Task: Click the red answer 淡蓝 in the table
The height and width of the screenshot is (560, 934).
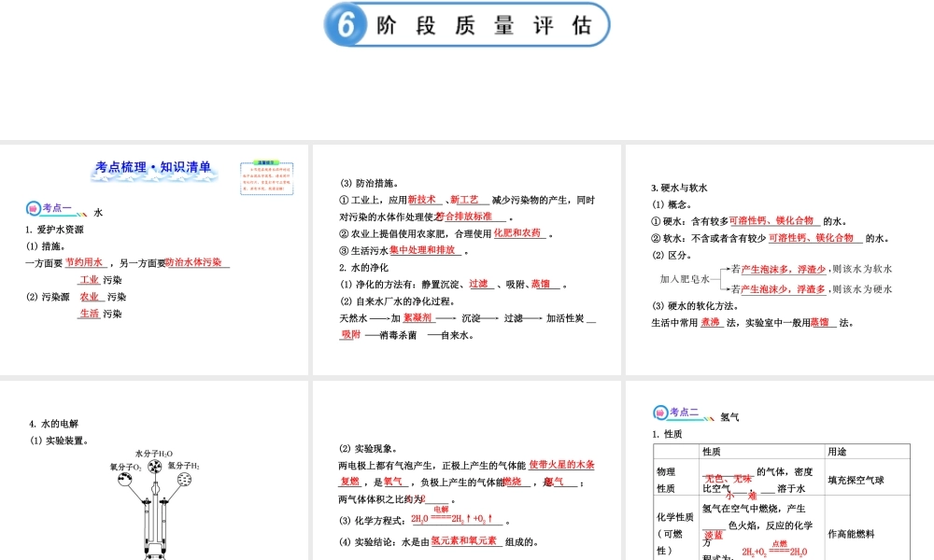Action: 713,536
